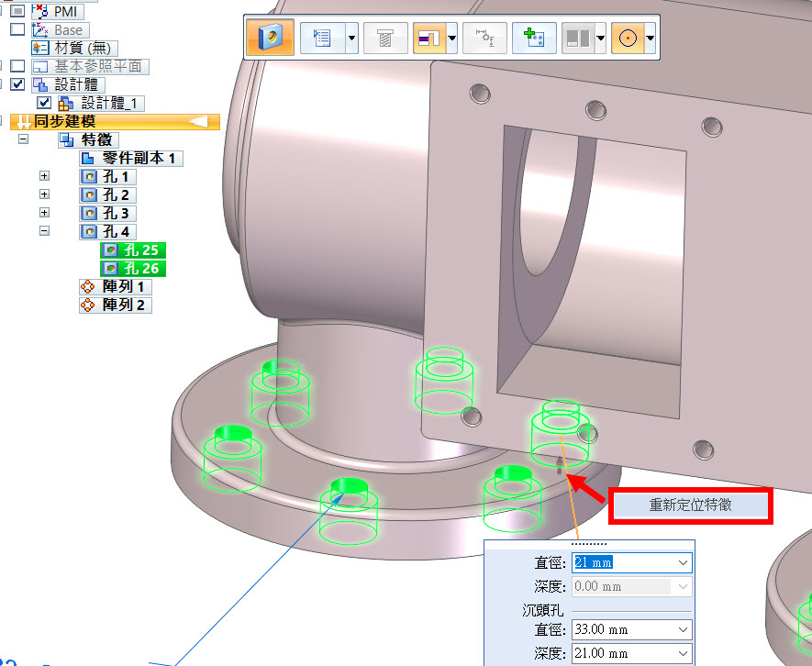Open dropdown arrow beside grey panel icon
The height and width of the screenshot is (666, 812).
pyautogui.click(x=601, y=38)
